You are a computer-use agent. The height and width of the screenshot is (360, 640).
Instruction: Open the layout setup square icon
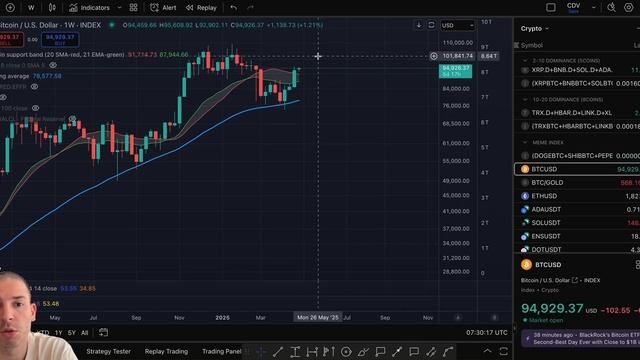pos(551,7)
